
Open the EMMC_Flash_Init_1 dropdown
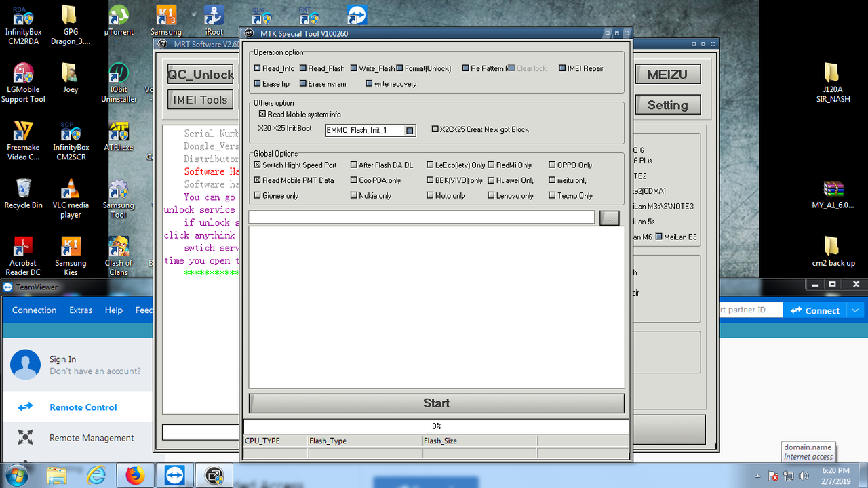pyautogui.click(x=410, y=130)
